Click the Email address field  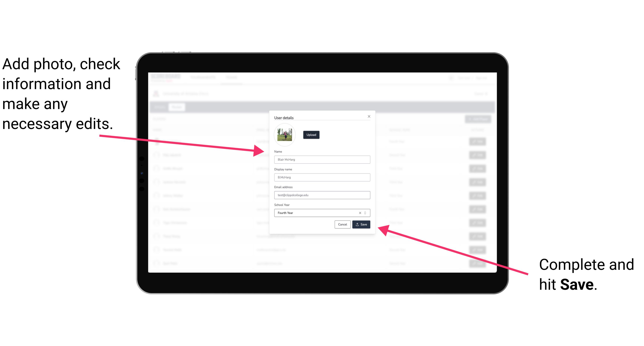321,195
